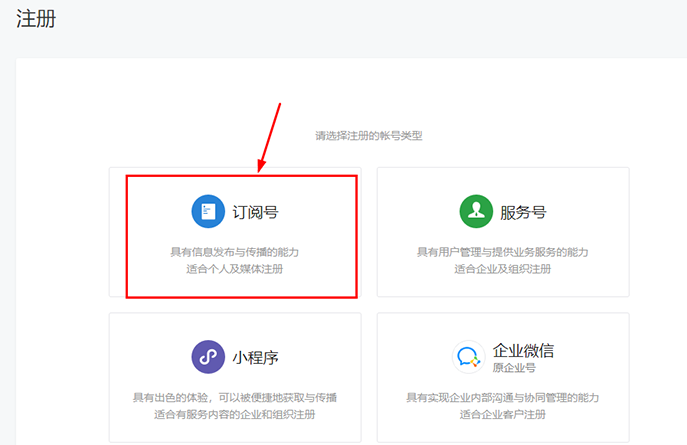The width and height of the screenshot is (687, 445).
Task: Click the 注册 page heading
Action: 36,19
